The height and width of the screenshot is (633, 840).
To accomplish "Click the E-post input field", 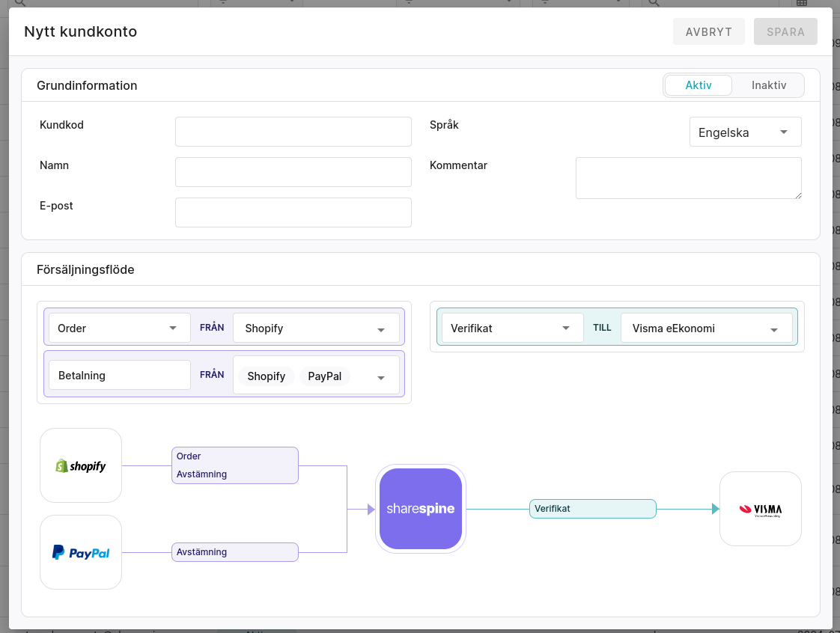I will pos(293,212).
